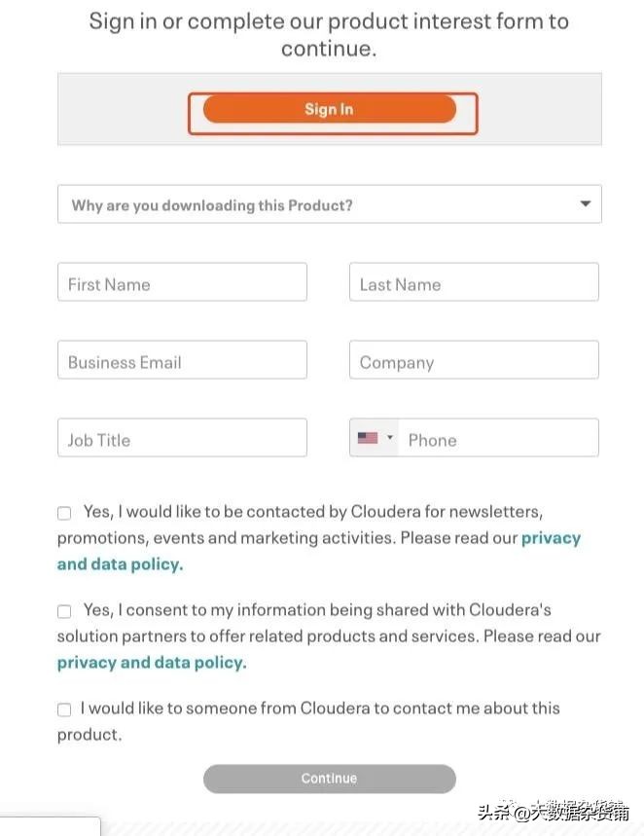Image resolution: width=644 pixels, height=836 pixels.
Task: Select the Business Email input
Action: (x=182, y=362)
